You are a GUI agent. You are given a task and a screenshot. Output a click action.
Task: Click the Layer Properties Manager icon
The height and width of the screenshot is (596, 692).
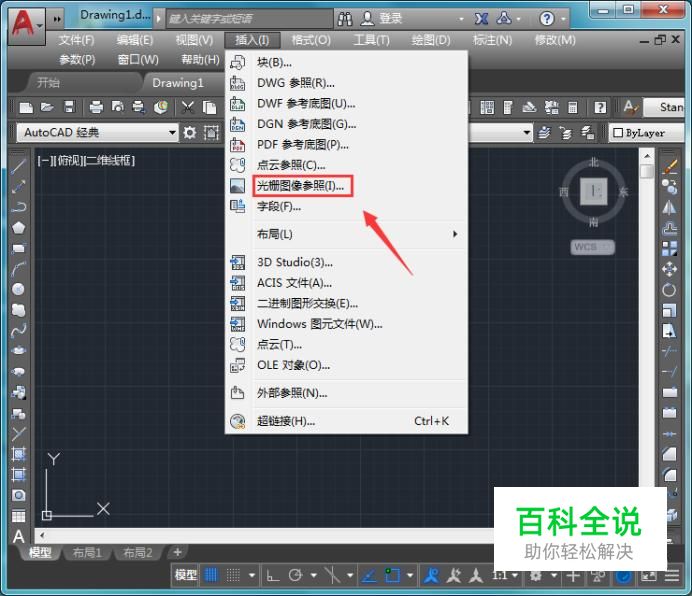(545, 132)
